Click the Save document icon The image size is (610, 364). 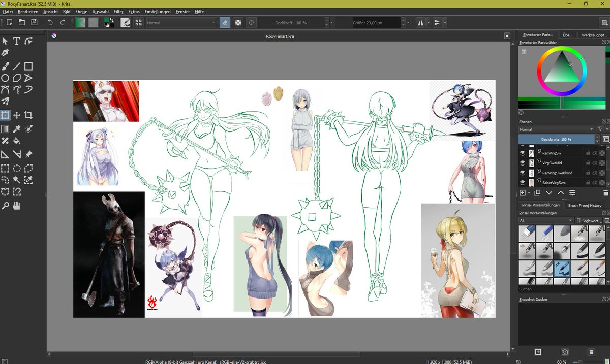[x=34, y=22]
